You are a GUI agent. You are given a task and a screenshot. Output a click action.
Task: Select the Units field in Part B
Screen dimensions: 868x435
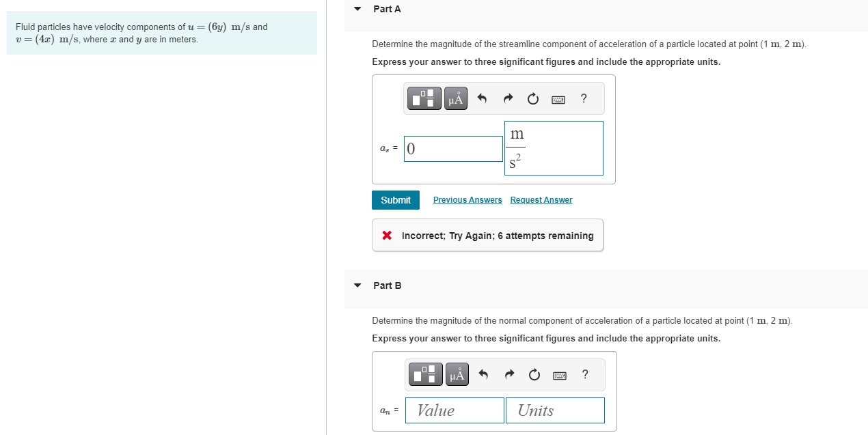(x=554, y=410)
